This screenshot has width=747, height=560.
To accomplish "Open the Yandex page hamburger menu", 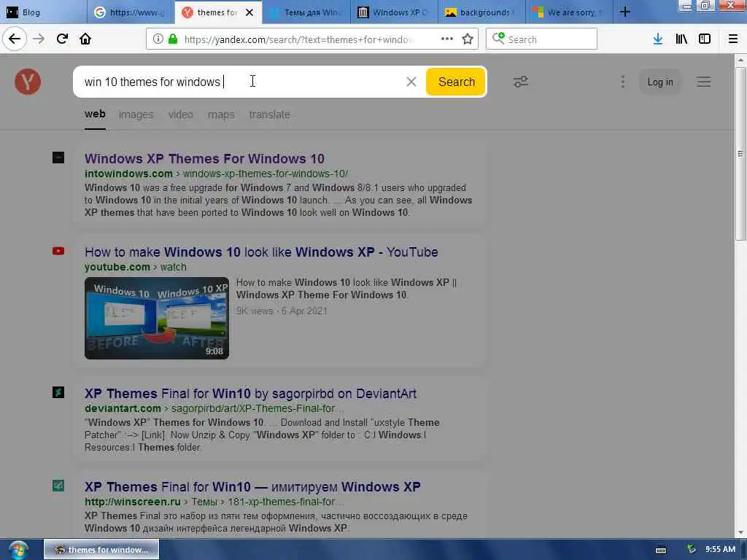I will coord(704,82).
